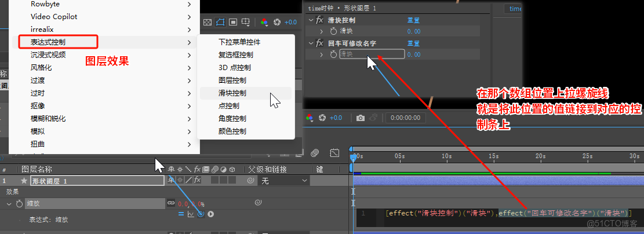Toggle stopwatch for 滑块 under 滑块控制
The width and height of the screenshot is (644, 234).
(x=333, y=31)
